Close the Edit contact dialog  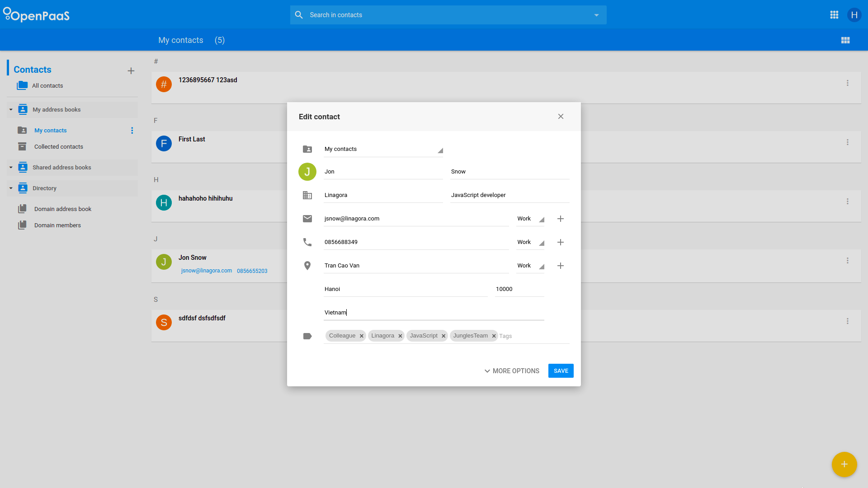click(561, 117)
